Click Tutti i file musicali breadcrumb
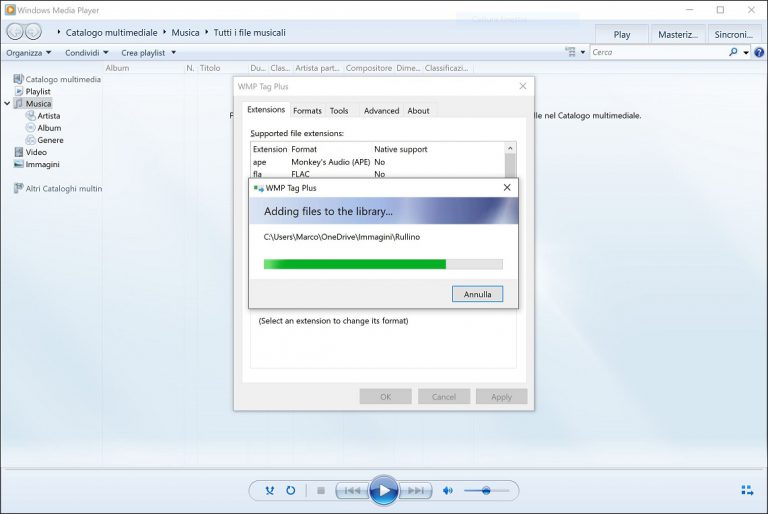This screenshot has height=514, width=768. click(x=249, y=32)
